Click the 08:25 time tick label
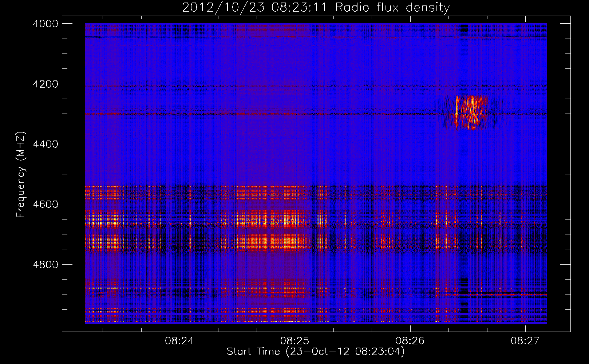This screenshot has width=589, height=364. click(x=295, y=341)
